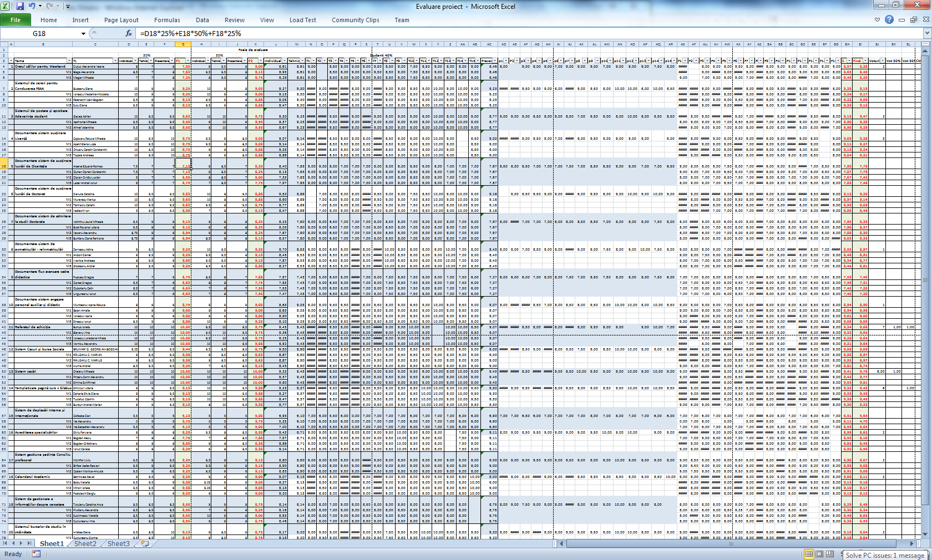Switch to the Sheet2 worksheet tab
The width and height of the screenshot is (932, 560).
point(85,543)
